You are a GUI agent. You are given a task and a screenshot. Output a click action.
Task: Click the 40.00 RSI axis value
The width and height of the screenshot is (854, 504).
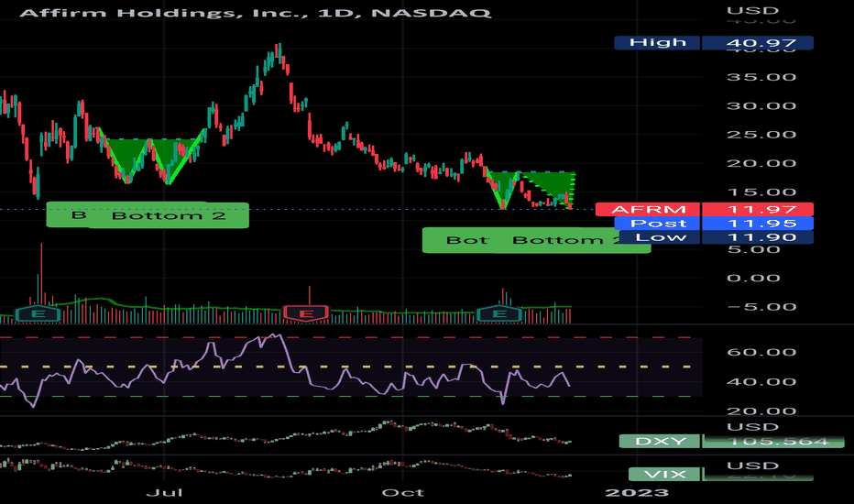(x=761, y=381)
